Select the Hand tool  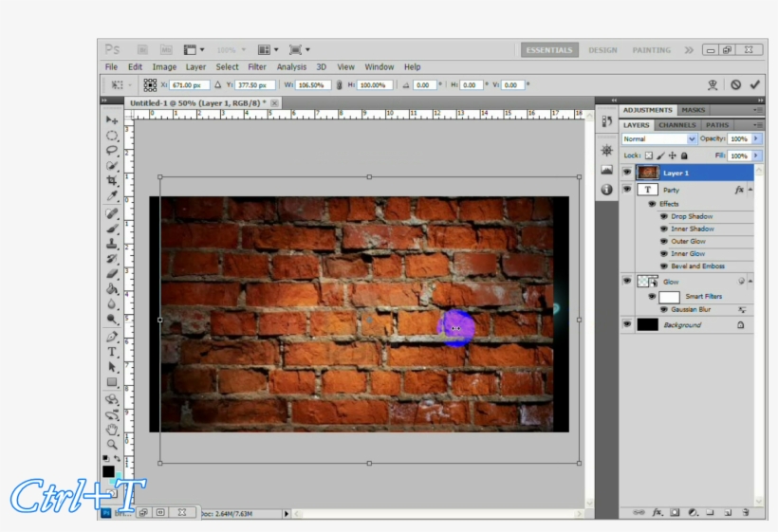(112, 429)
